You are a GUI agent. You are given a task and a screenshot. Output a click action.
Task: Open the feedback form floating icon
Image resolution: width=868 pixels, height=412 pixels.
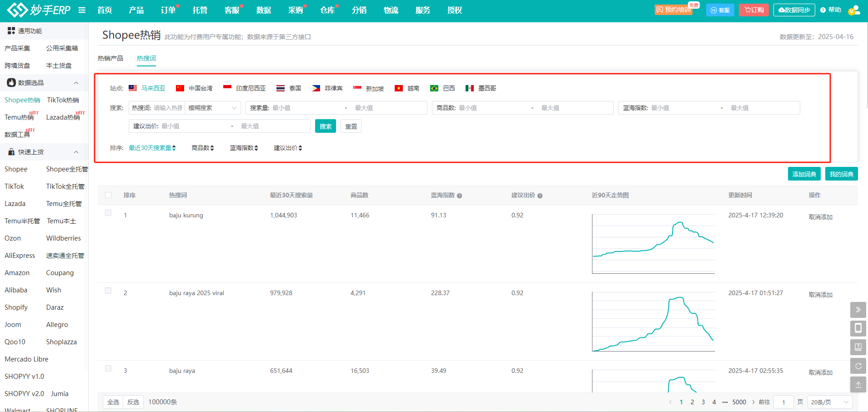(858, 347)
